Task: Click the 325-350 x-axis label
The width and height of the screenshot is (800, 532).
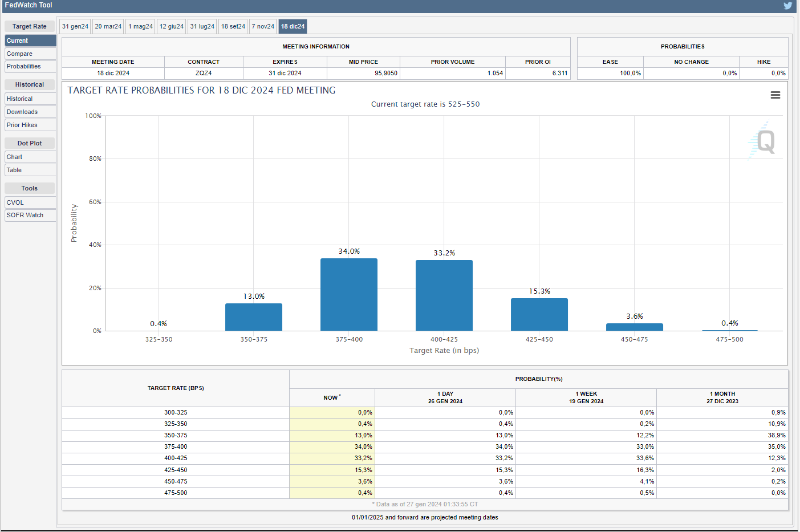Action: (x=159, y=339)
